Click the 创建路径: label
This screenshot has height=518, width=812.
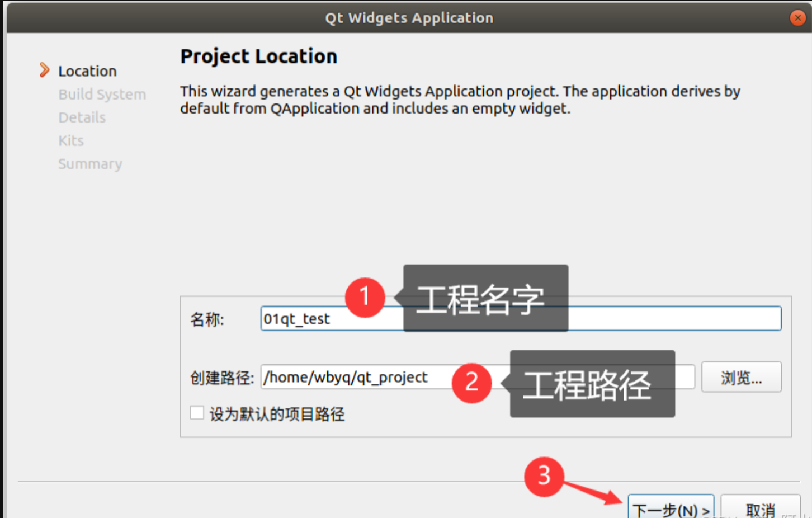point(222,378)
